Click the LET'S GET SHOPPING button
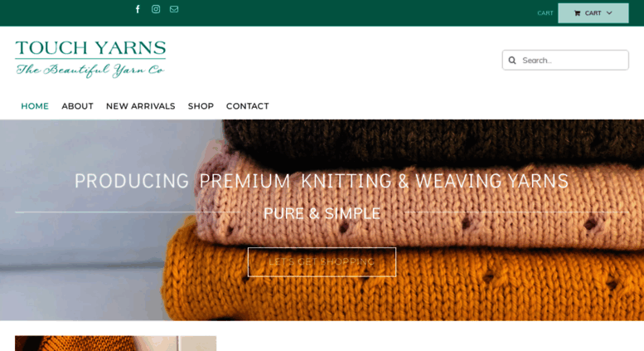The image size is (644, 351). pyautogui.click(x=322, y=262)
